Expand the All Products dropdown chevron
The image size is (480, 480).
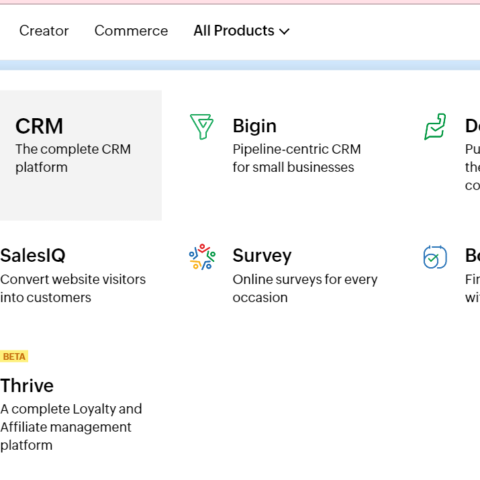tap(284, 32)
